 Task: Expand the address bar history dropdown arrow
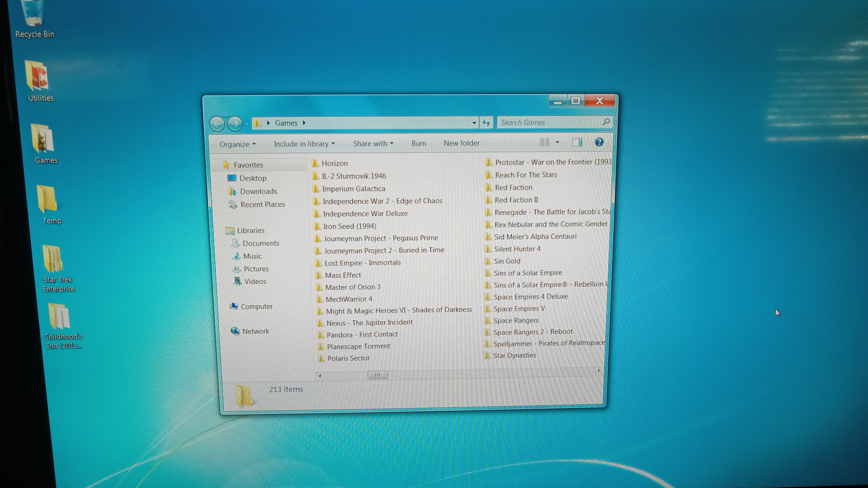click(x=474, y=123)
